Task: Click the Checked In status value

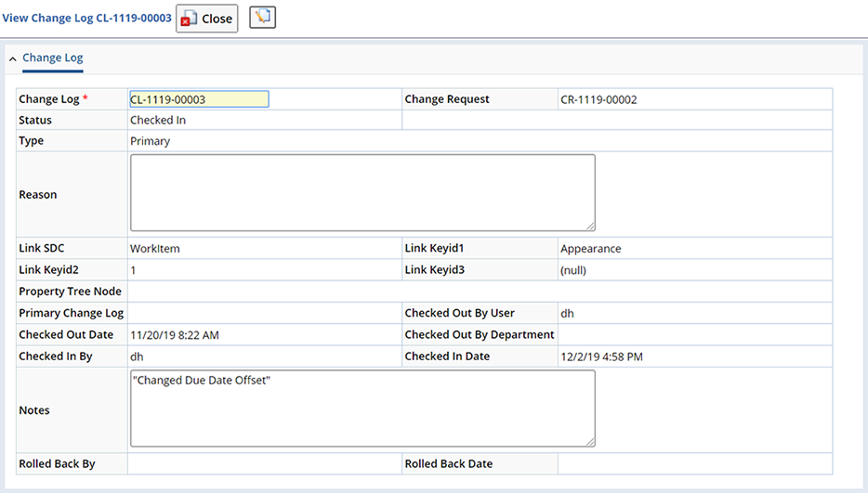Action: [158, 120]
